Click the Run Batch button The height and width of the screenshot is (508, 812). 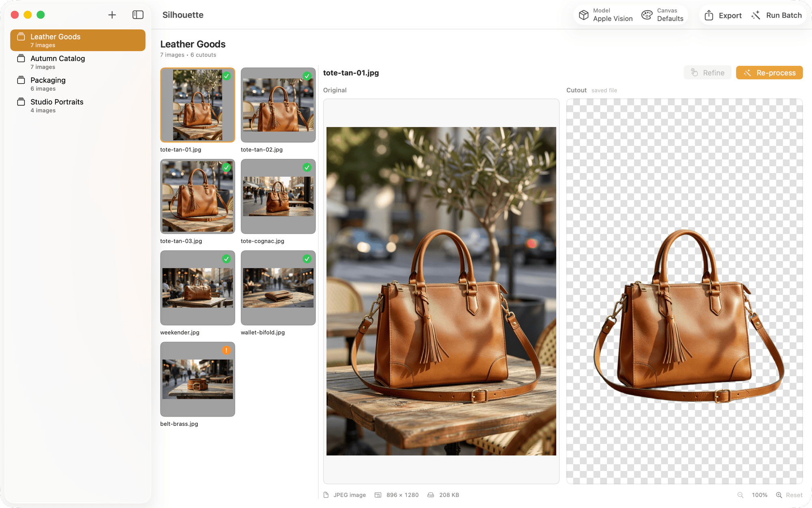776,15
